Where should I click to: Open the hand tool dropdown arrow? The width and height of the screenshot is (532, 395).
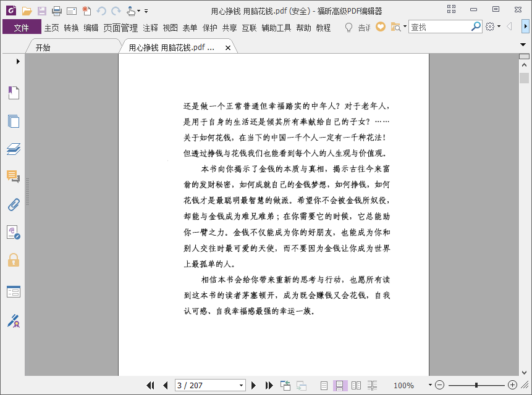[138, 11]
